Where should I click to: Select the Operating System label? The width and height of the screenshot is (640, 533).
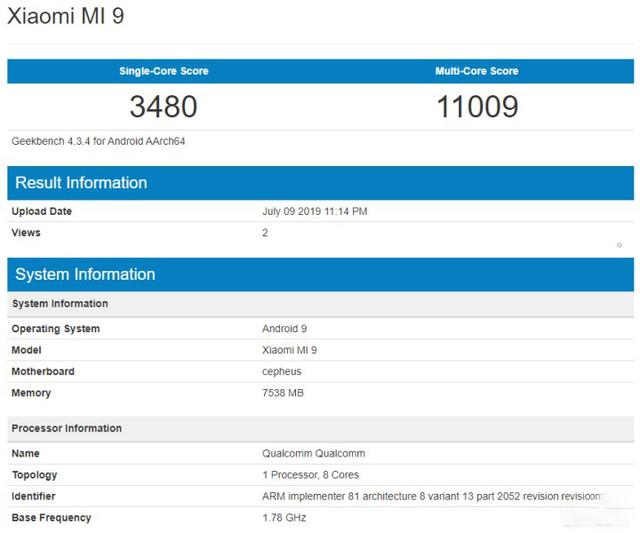coord(56,329)
